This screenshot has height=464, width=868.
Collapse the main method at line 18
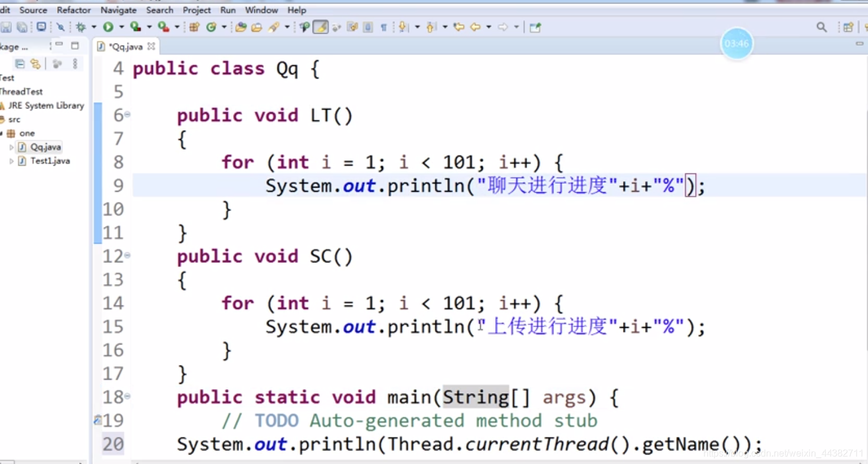(127, 396)
